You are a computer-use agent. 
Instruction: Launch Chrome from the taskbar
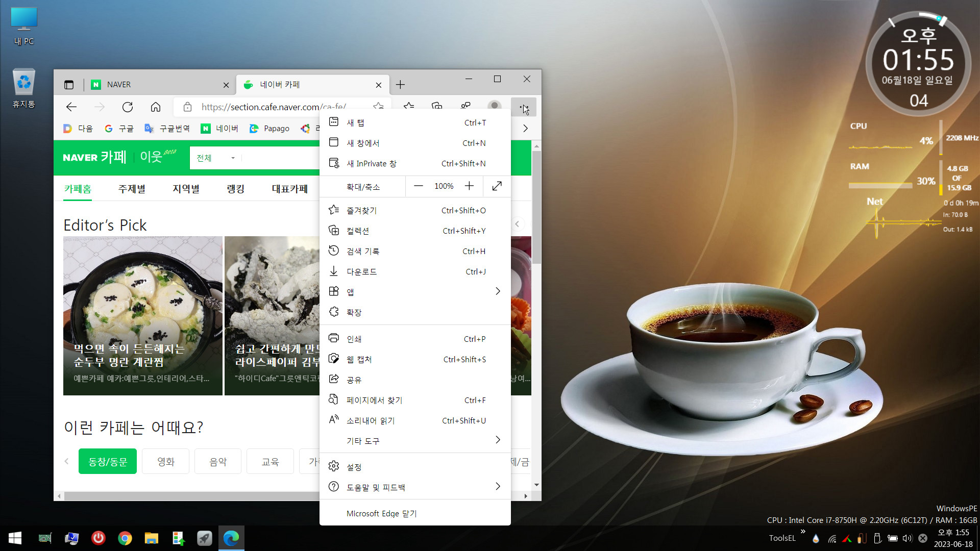[125, 538]
